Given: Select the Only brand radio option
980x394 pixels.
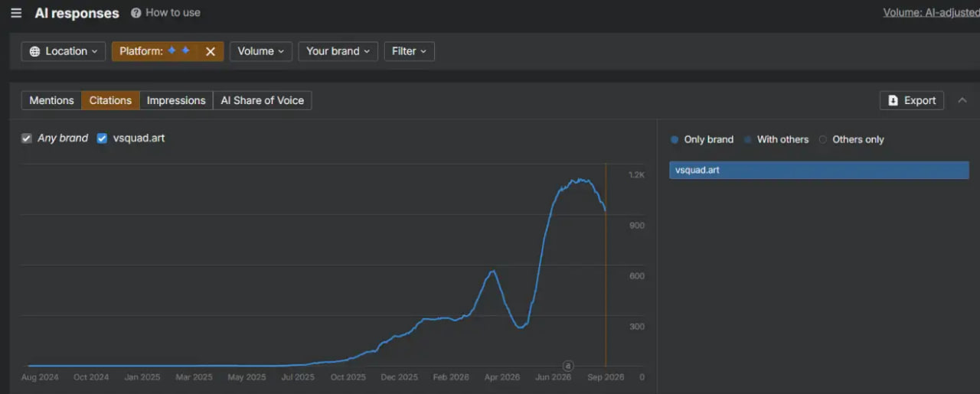Looking at the screenshot, I should click(702, 139).
